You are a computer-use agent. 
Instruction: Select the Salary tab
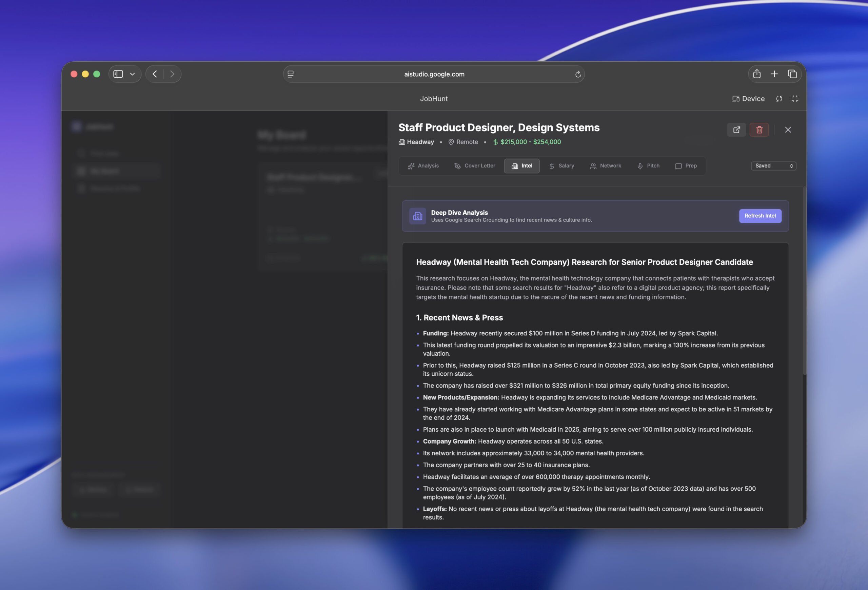pos(561,166)
